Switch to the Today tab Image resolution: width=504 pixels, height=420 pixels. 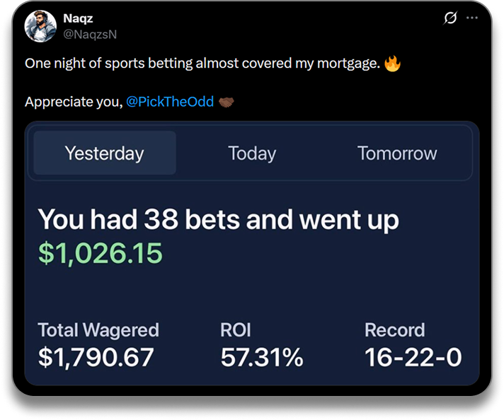pos(252,153)
